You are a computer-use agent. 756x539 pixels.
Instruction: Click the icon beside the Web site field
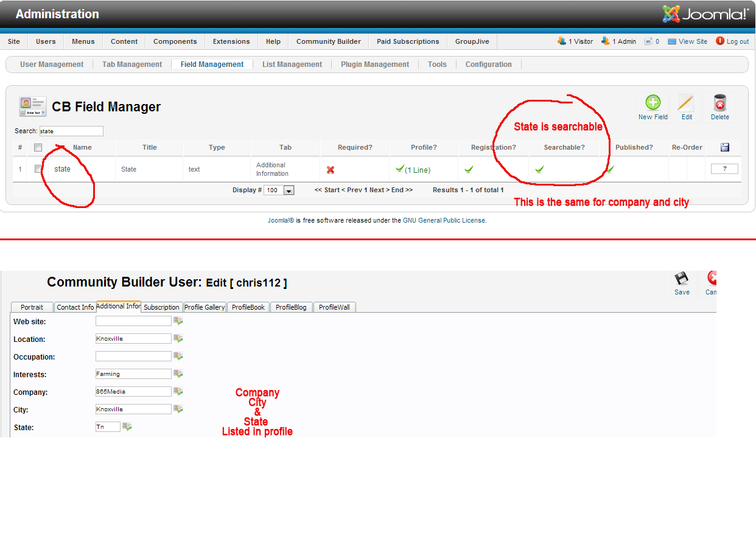coord(178,321)
